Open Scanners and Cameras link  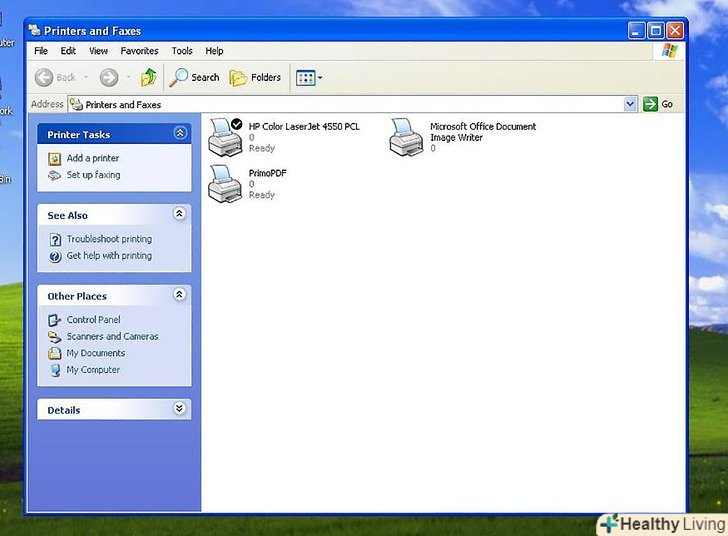[112, 337]
